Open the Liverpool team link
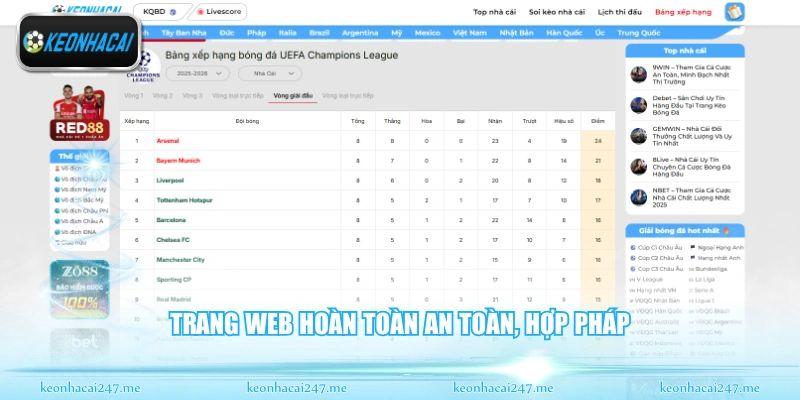Screen dimensions: 800x400 click(170, 181)
